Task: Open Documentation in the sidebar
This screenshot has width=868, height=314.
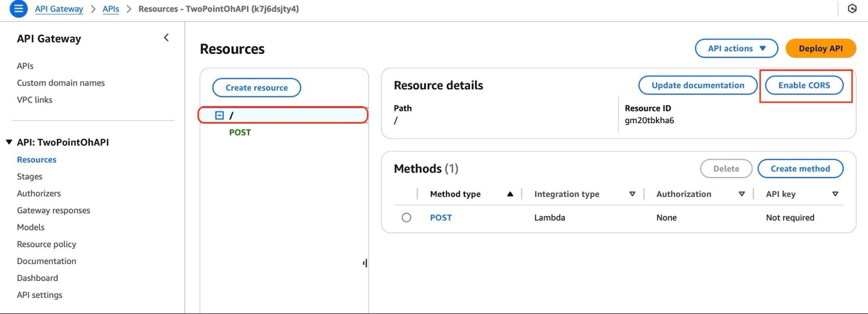Action: point(46,261)
